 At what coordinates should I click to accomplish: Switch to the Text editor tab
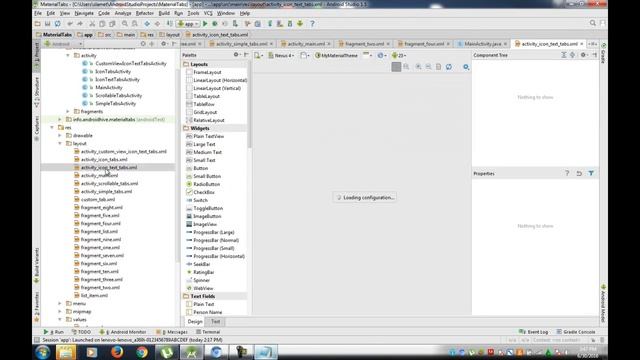point(216,322)
